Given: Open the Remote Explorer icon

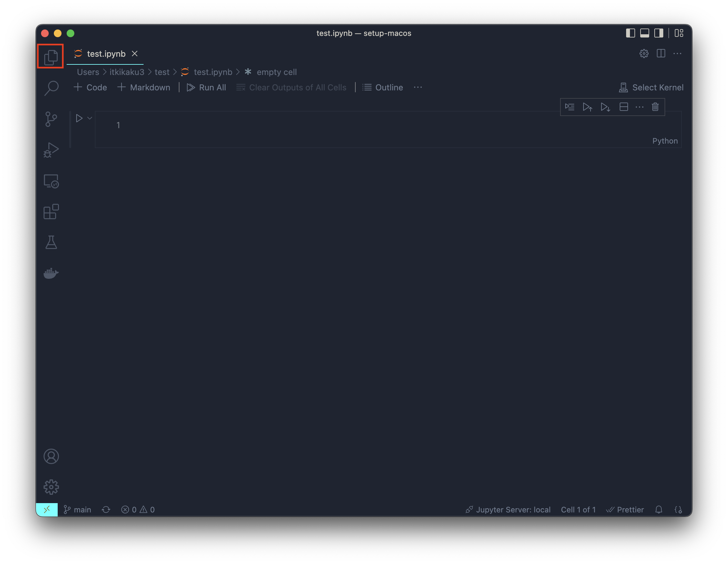Looking at the screenshot, I should tap(51, 181).
